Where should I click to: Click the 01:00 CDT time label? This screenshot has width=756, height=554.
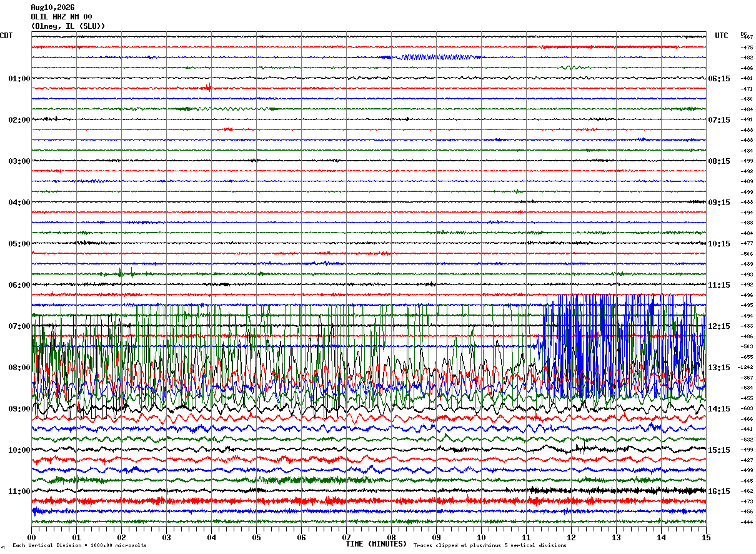[x=19, y=79]
